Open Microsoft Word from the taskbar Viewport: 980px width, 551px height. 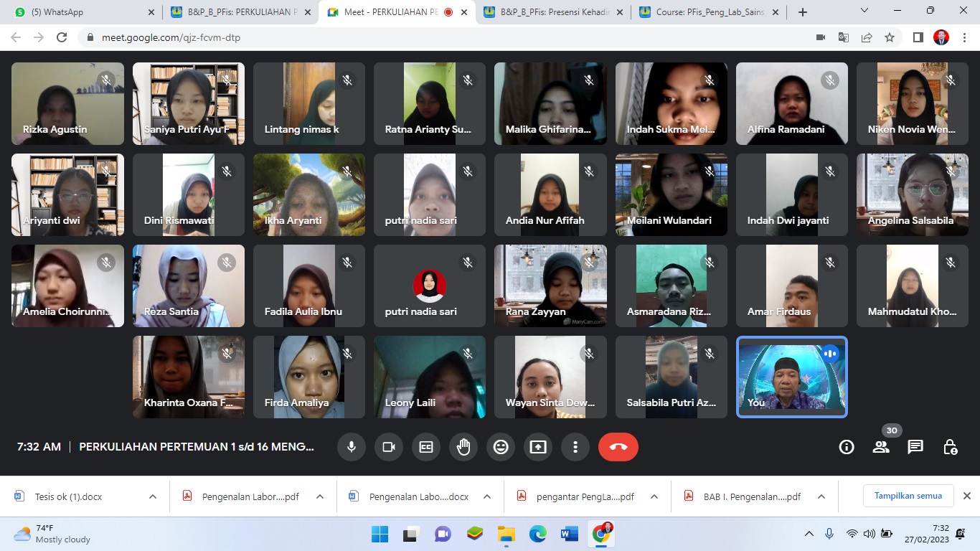tap(570, 534)
